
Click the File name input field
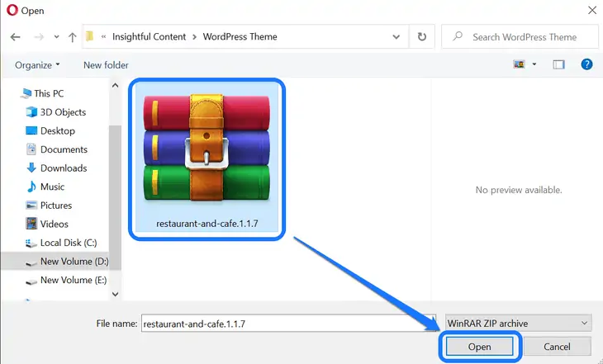point(288,324)
